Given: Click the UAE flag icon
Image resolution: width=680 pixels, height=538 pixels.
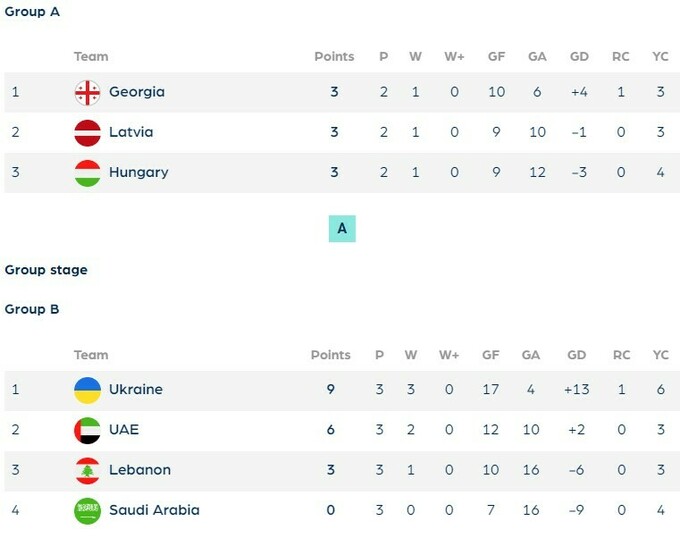Looking at the screenshot, I should [x=87, y=430].
